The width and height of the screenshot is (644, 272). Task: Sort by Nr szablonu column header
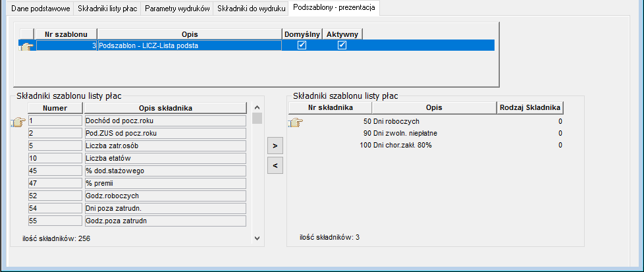pos(66,34)
